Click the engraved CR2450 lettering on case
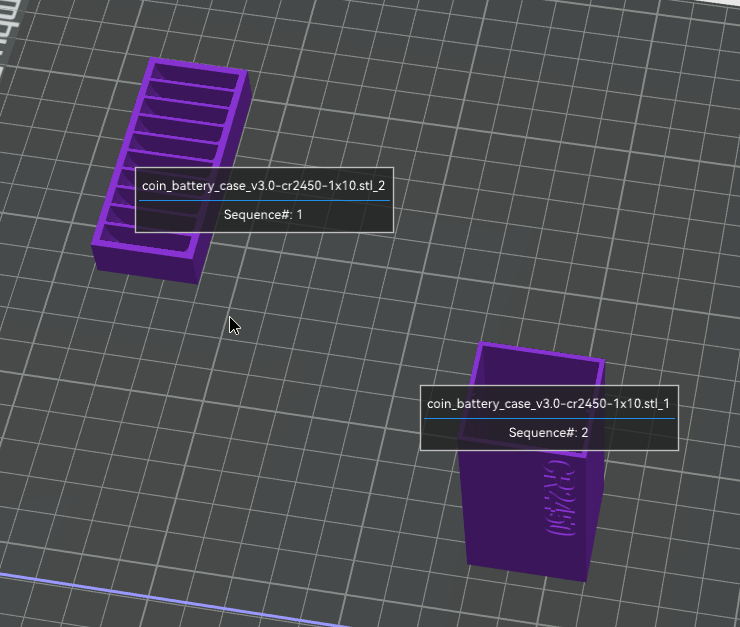This screenshot has height=627, width=740. click(561, 497)
